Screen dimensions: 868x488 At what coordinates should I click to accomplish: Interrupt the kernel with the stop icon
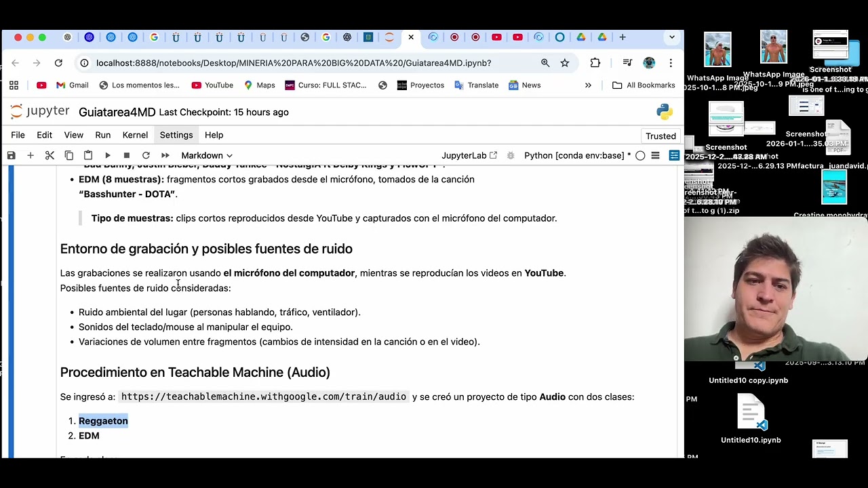[x=126, y=155]
